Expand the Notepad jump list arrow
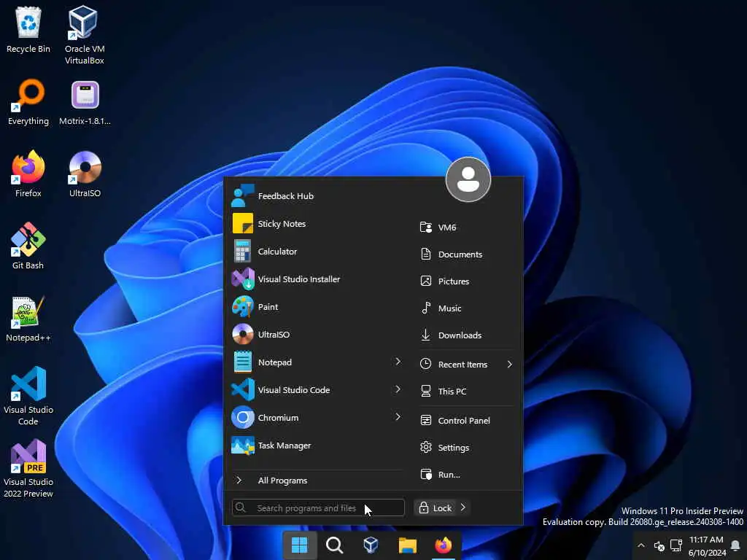Screen dimensions: 747x560 tap(398, 362)
